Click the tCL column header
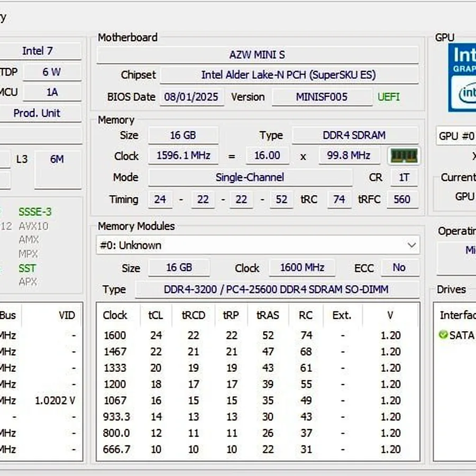 coord(155,315)
